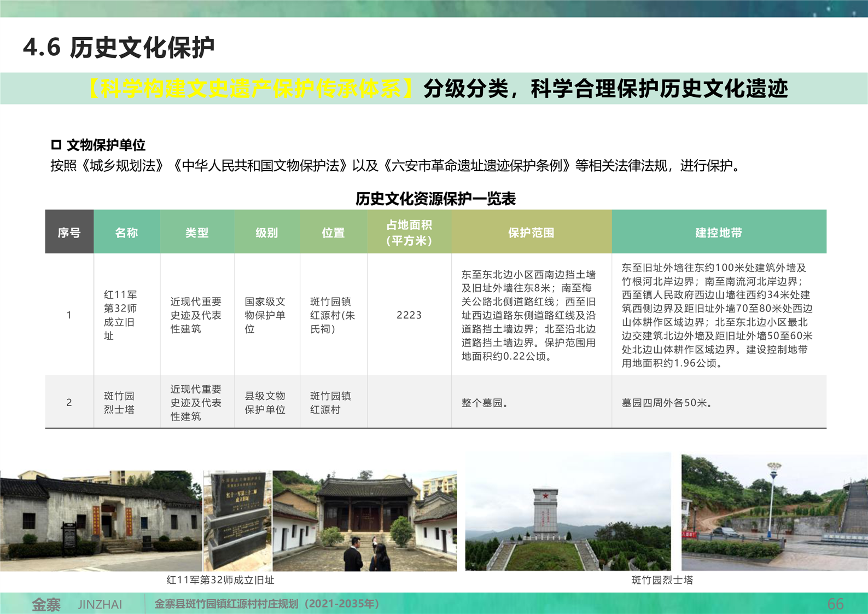Select the 占地面积 2223 cell
Image resolution: width=868 pixels, height=614 pixels.
[x=409, y=315]
